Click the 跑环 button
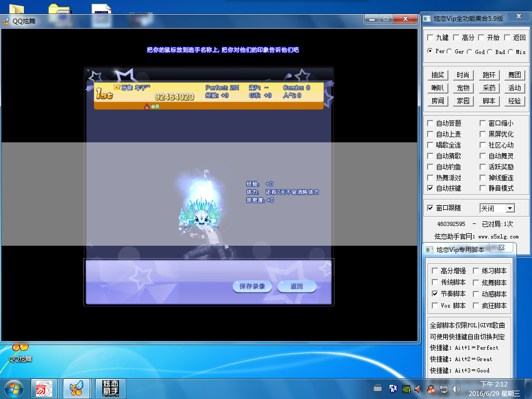Viewport: 532px width, 399px height. point(489,75)
